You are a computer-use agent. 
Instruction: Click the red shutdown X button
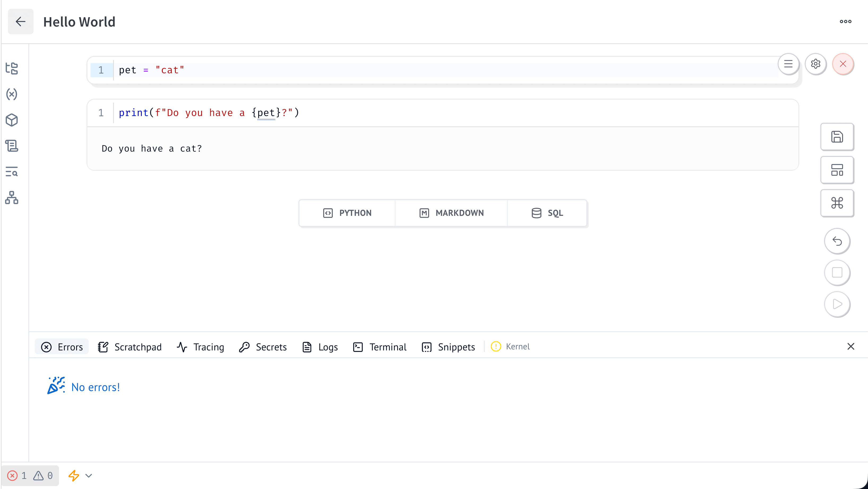pyautogui.click(x=843, y=64)
